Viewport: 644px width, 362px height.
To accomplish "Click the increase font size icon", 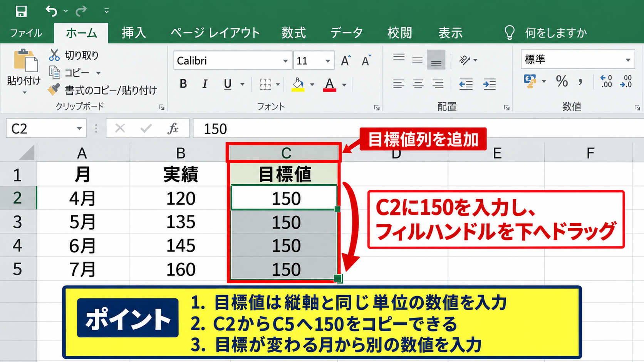I will click(346, 60).
